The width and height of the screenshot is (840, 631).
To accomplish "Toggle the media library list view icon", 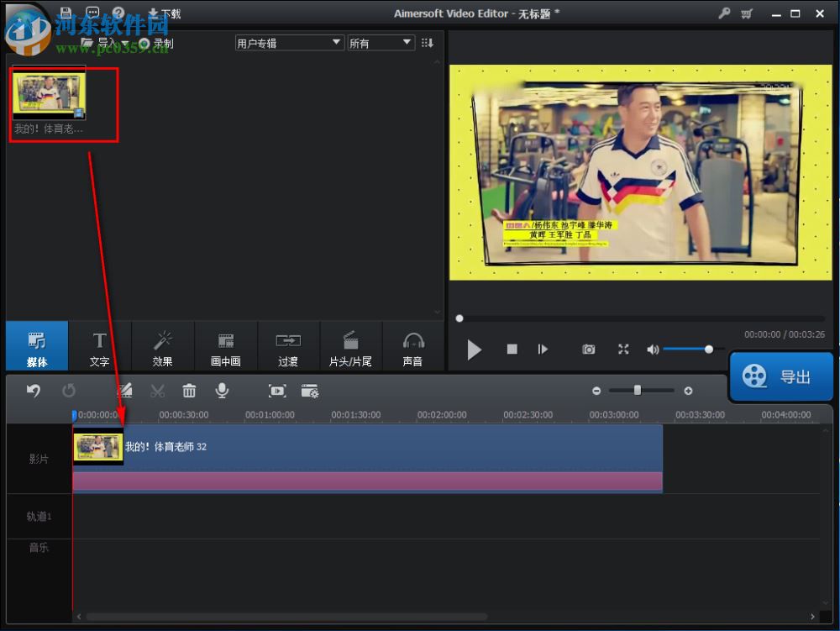I will pyautogui.click(x=428, y=42).
